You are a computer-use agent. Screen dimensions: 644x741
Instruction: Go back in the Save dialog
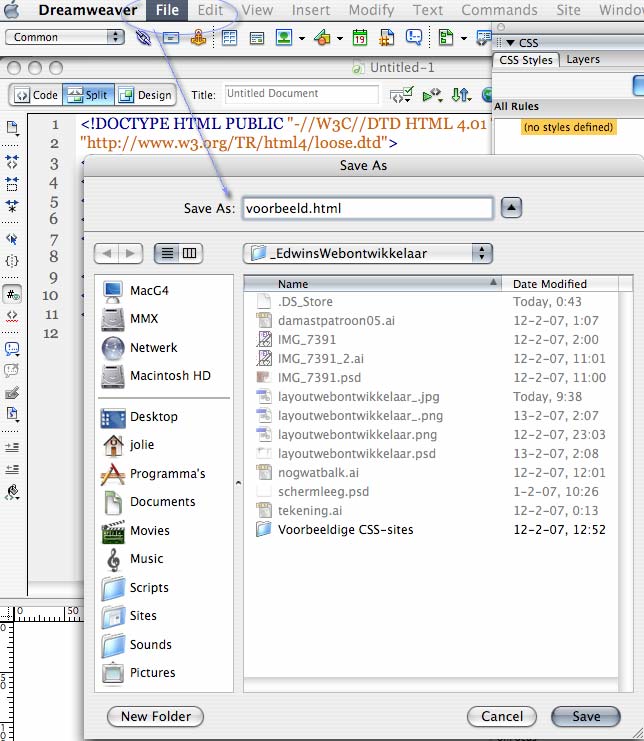click(106, 253)
